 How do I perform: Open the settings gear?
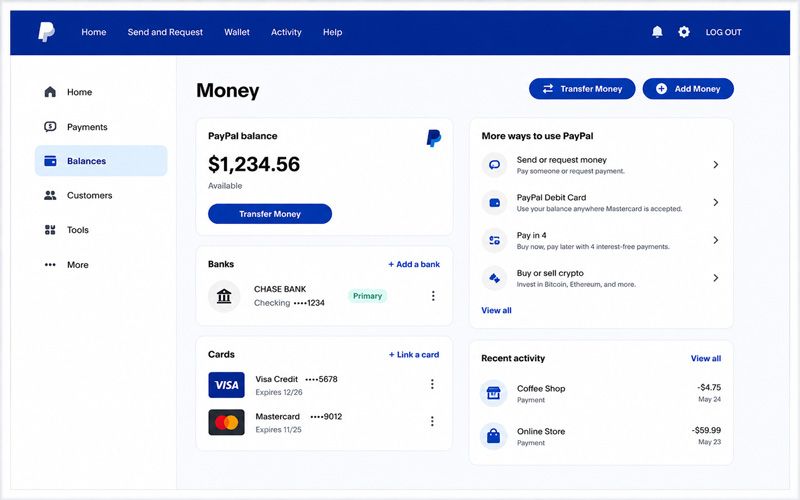(x=684, y=32)
